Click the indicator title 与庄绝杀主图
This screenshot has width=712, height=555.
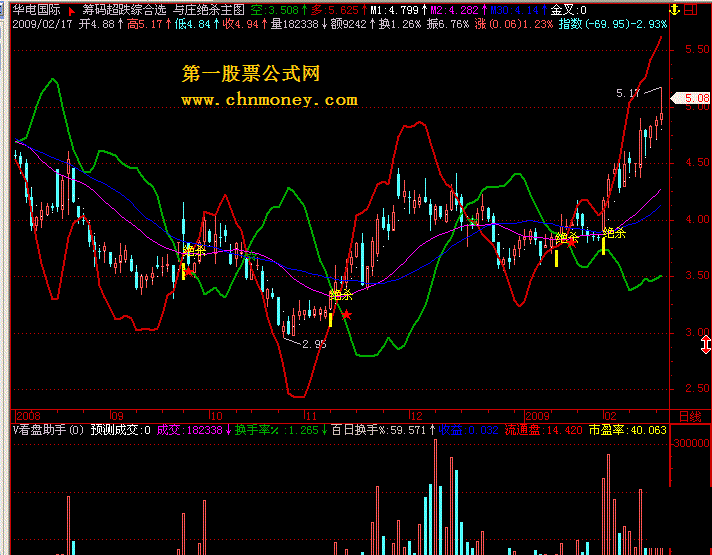point(209,10)
